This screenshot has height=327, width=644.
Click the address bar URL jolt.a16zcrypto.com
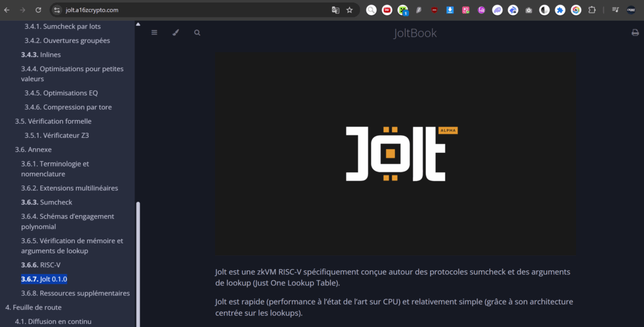(92, 10)
